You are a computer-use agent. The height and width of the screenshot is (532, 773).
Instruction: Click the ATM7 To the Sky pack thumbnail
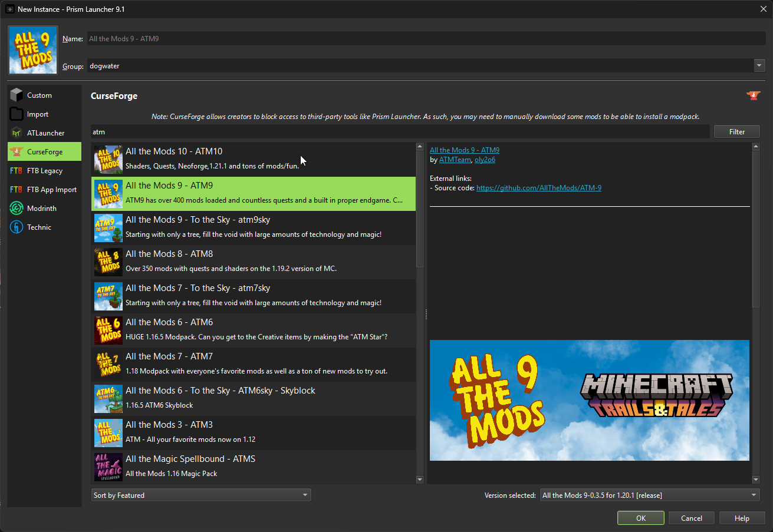[108, 296]
